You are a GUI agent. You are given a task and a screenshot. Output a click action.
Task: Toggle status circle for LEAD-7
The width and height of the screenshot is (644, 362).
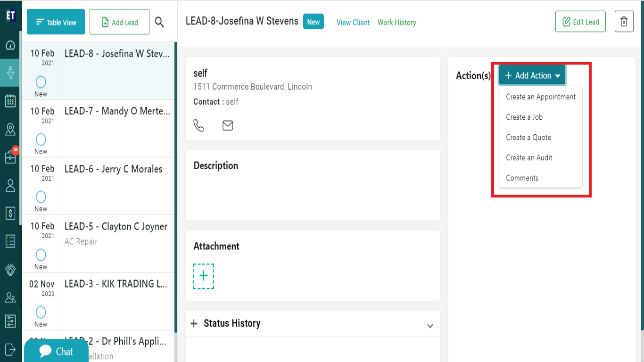click(41, 140)
